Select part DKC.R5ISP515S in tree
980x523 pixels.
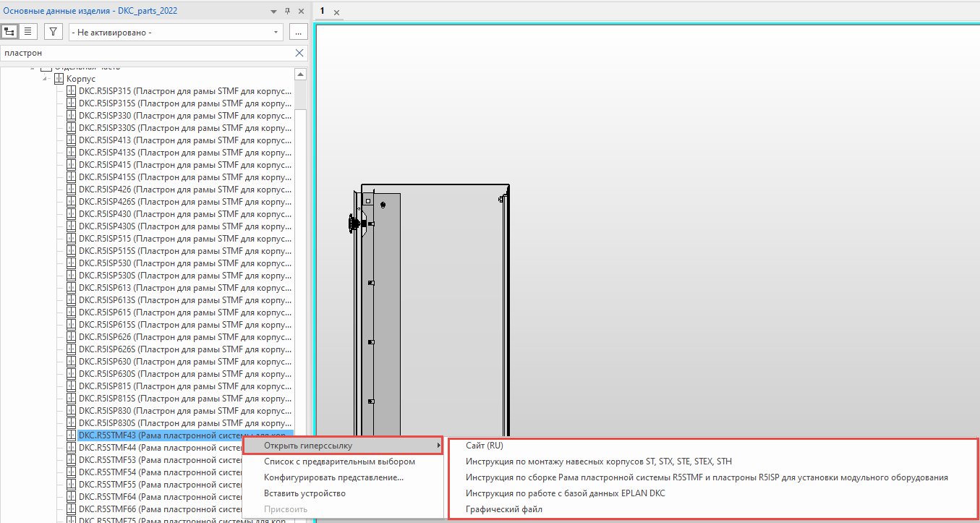click(x=185, y=251)
